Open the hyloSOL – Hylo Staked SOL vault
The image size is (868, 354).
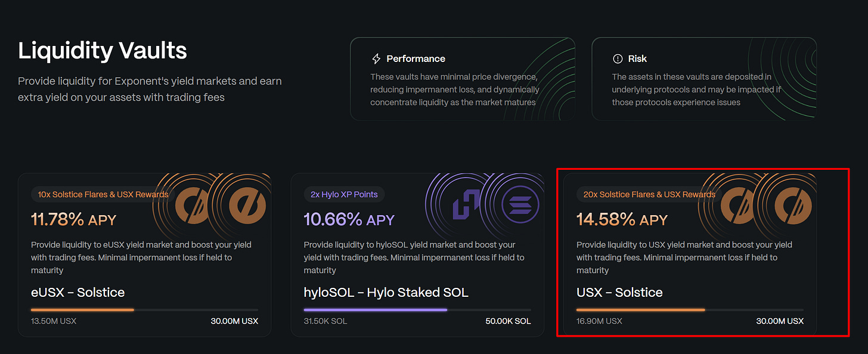click(x=417, y=255)
